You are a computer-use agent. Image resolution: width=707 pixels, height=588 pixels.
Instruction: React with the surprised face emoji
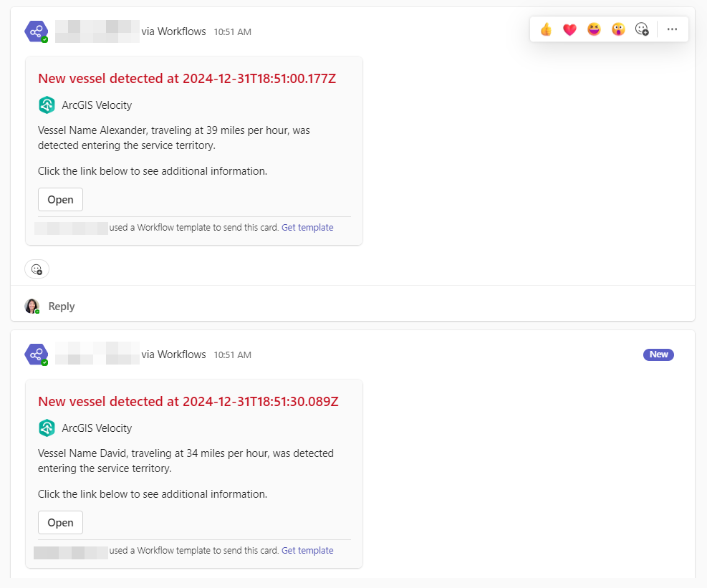click(618, 29)
